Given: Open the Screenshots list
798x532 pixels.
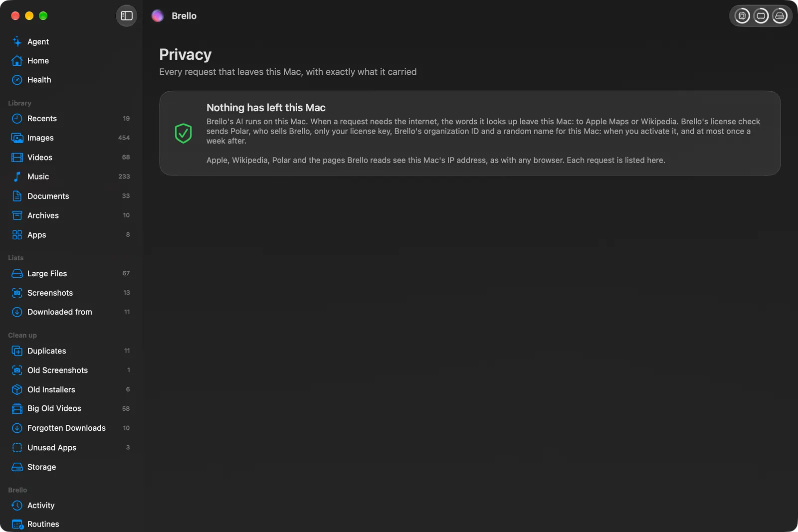Looking at the screenshot, I should tap(71, 293).
